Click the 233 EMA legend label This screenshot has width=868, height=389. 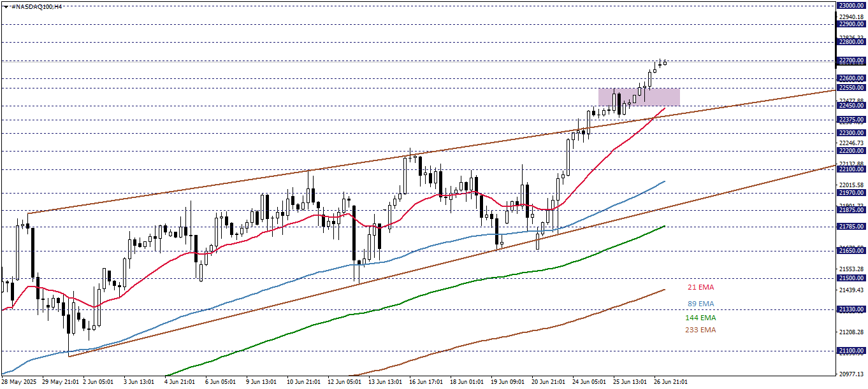click(x=700, y=330)
